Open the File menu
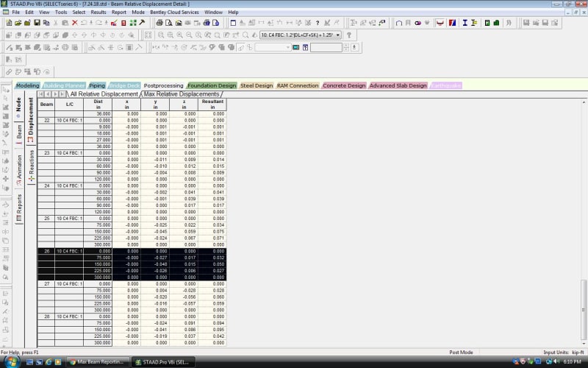 pos(15,13)
